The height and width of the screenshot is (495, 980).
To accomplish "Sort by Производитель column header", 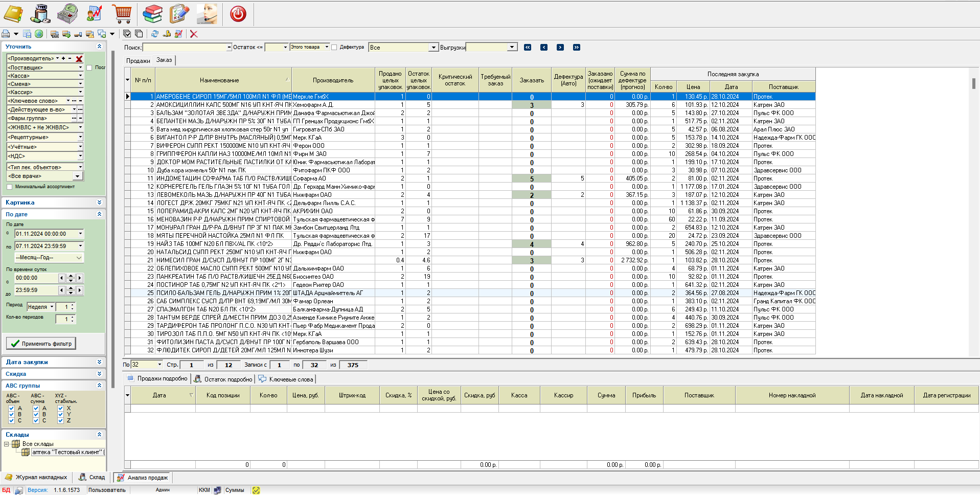I will click(x=333, y=80).
